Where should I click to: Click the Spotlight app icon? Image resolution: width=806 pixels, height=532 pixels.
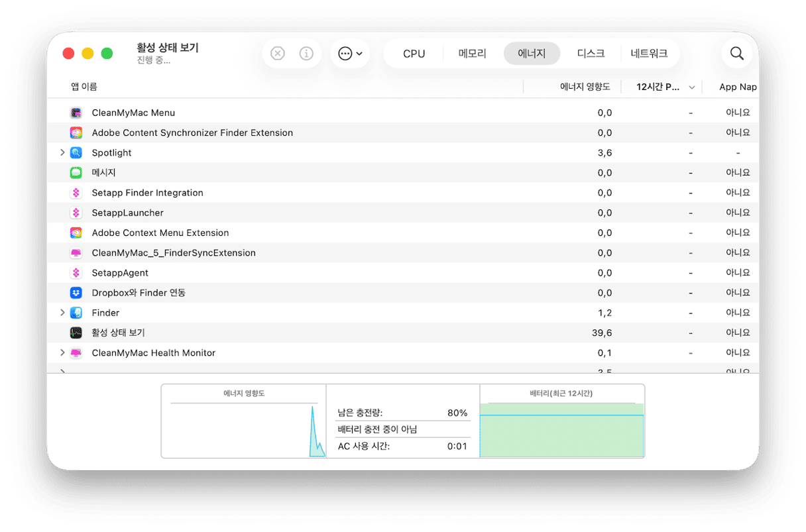click(76, 152)
